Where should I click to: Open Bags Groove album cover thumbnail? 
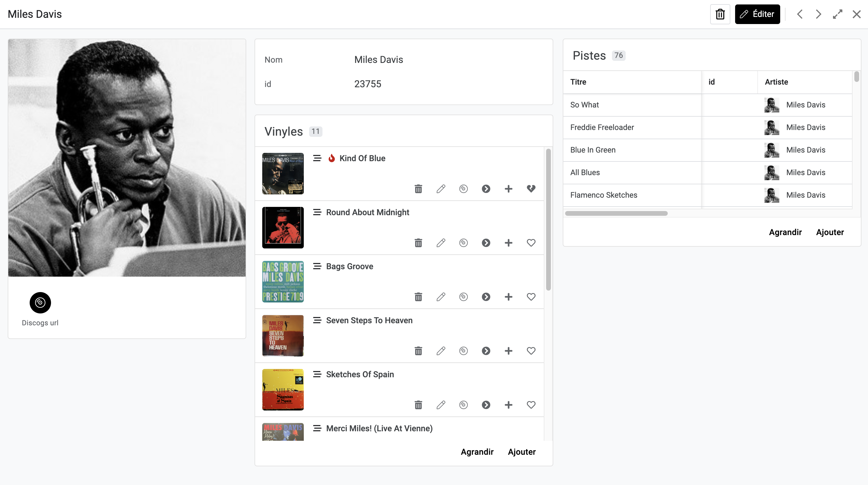283,281
